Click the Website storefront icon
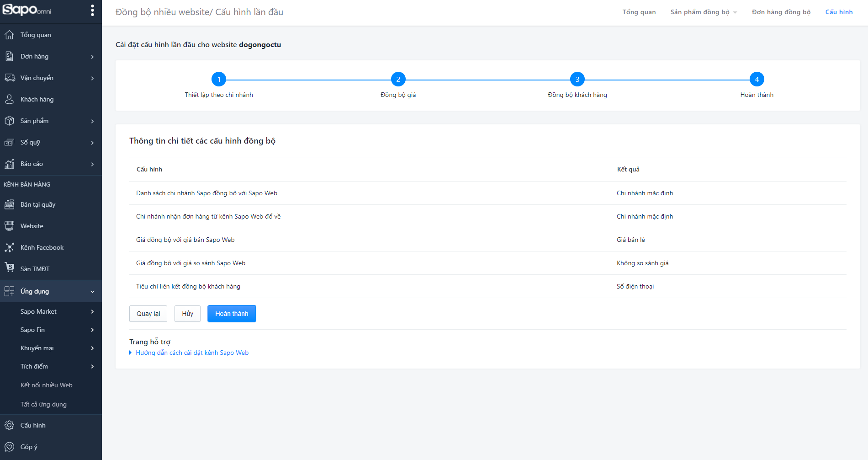This screenshot has height=460, width=868. [x=10, y=226]
